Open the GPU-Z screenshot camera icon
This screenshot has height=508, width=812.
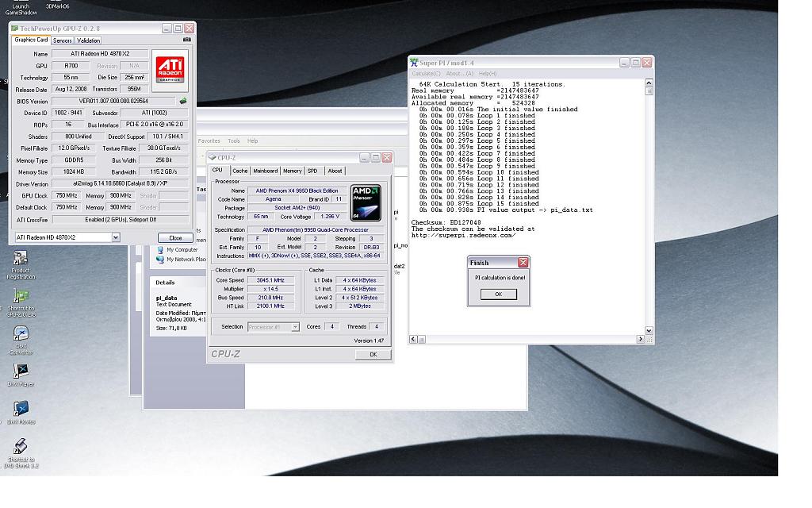click(x=187, y=40)
